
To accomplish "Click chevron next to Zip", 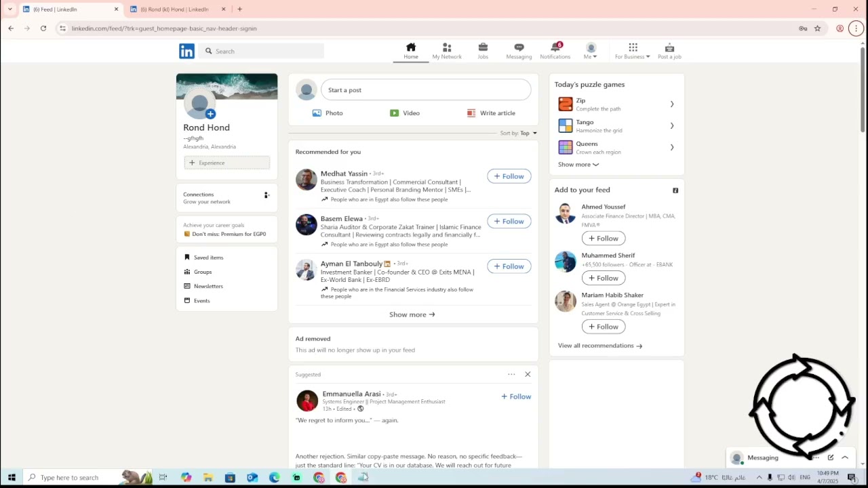I will pos(672,104).
